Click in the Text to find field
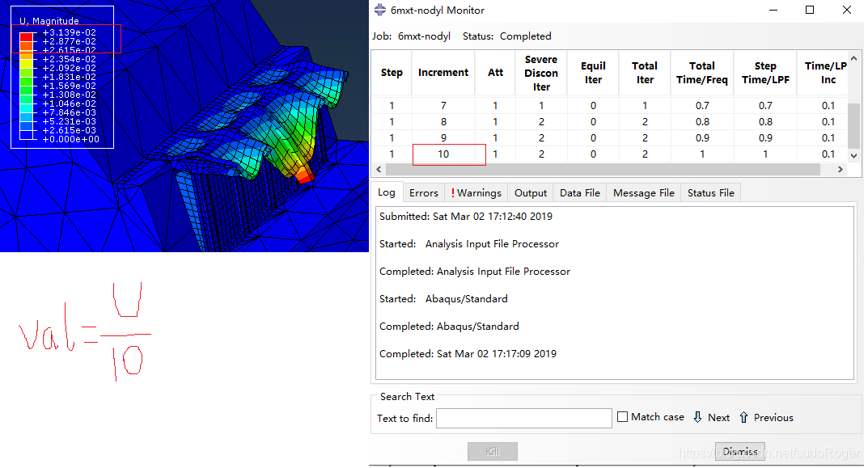This screenshot has width=868, height=468. 523,418
